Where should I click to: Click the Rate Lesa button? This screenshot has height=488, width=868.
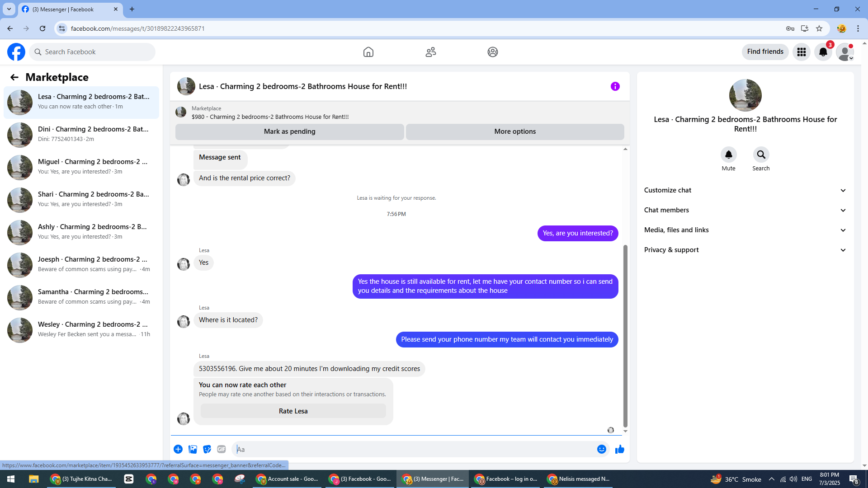[293, 411]
